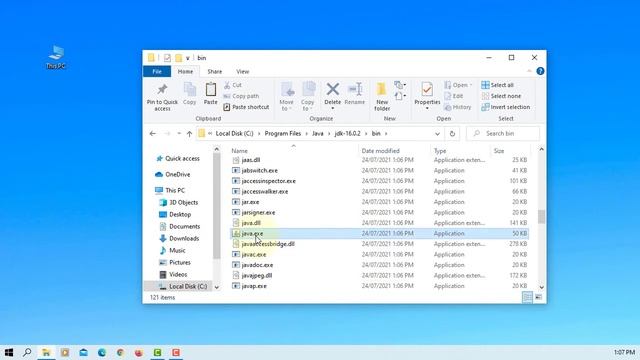Viewport: 640px width, 360px height.
Task: Switch to the View ribbon tab
Action: (x=242, y=71)
